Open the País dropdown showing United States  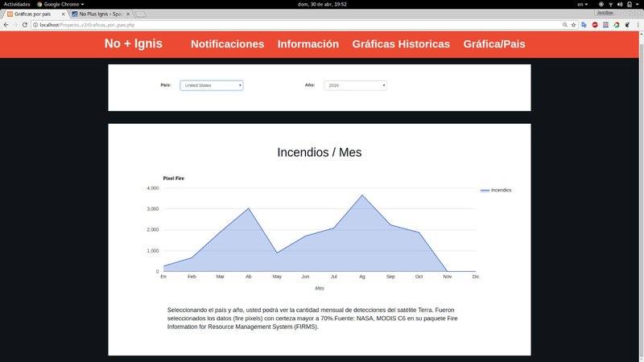212,85
